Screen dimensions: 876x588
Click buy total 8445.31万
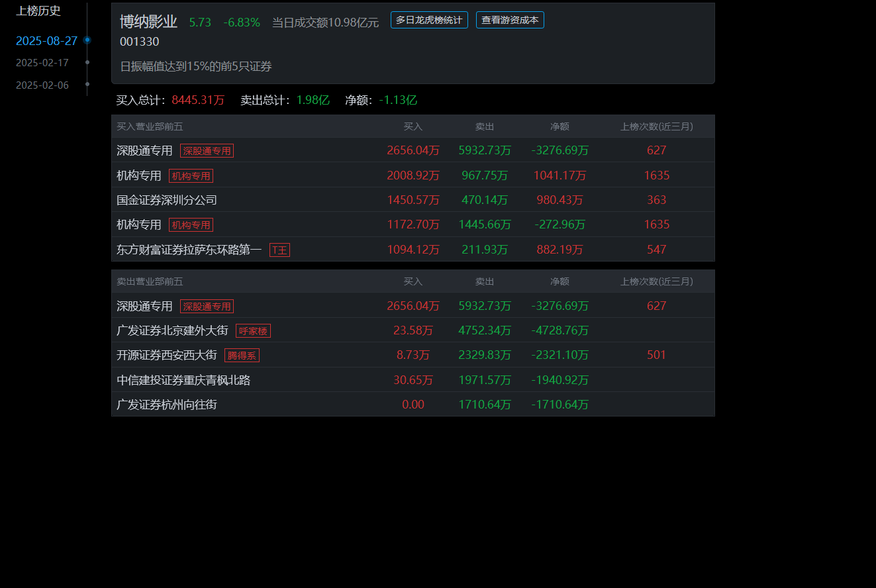point(198,100)
